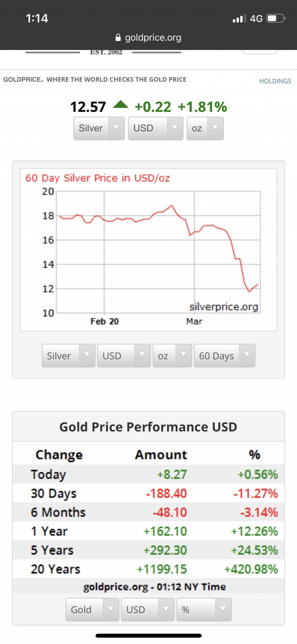
Task: Open the top USD currency dropdown
Action: 156,128
